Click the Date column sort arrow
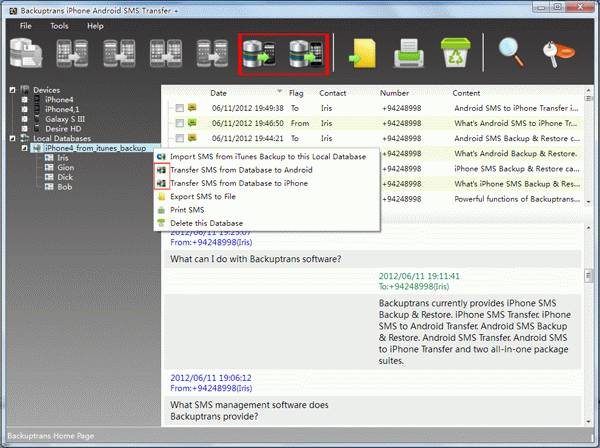The height and width of the screenshot is (448, 600). pyautogui.click(x=280, y=91)
